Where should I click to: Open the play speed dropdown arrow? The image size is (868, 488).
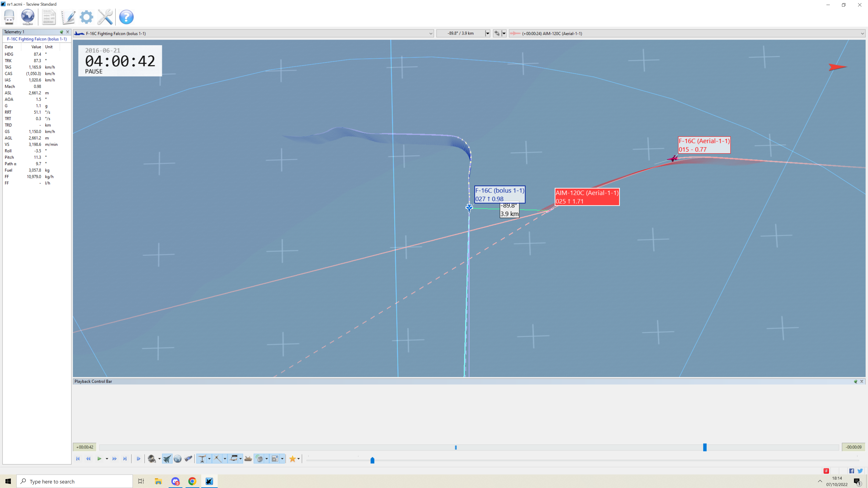coord(107,459)
